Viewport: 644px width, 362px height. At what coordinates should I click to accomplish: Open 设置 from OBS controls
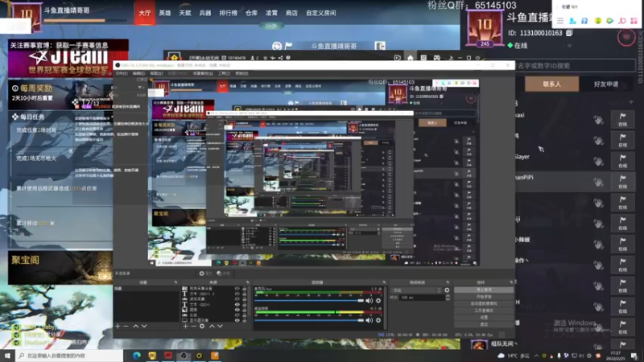[x=484, y=317]
